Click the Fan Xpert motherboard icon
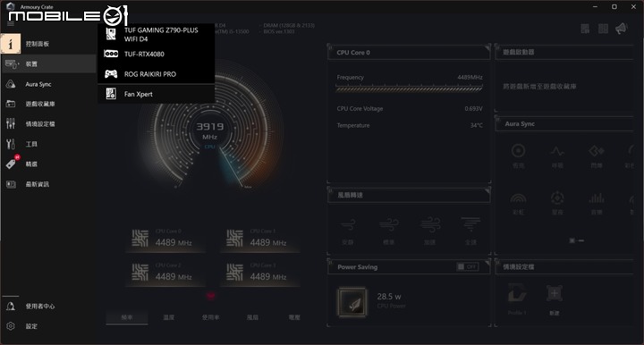 click(111, 94)
